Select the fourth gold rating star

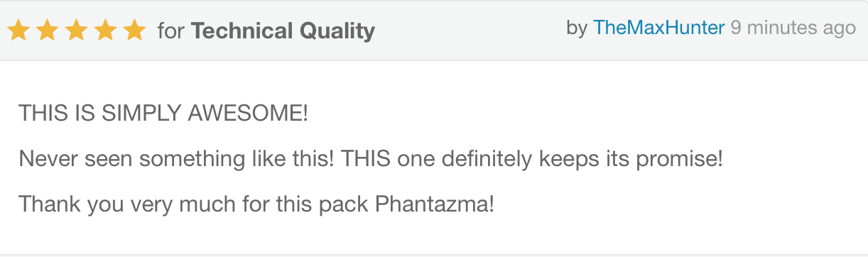coord(105,31)
